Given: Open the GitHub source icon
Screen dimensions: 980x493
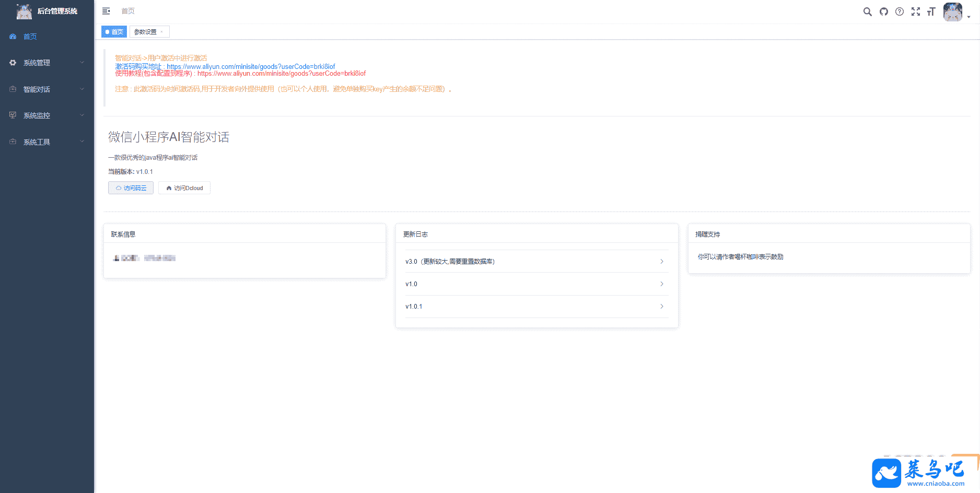Looking at the screenshot, I should (883, 11).
